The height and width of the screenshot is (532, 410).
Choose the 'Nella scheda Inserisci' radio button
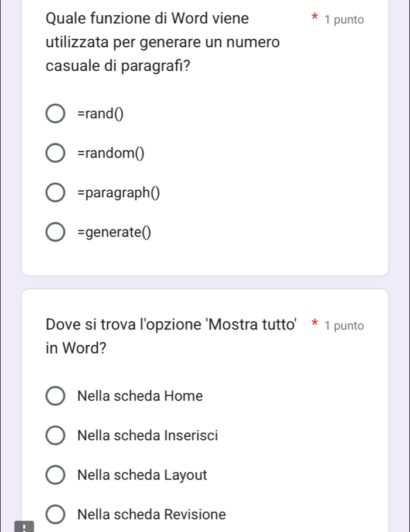(56, 435)
